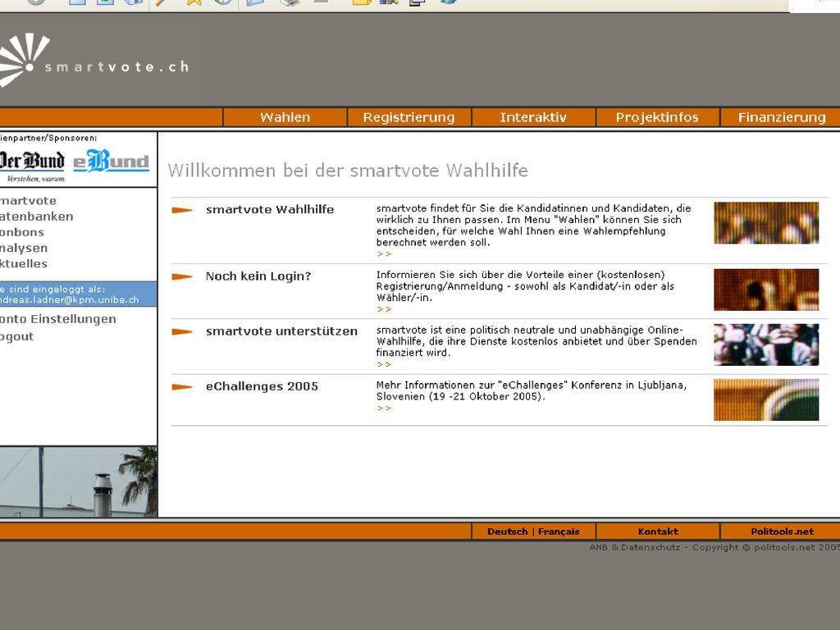Click the orange arrow beside Noch kein Login?
Image resolution: width=840 pixels, height=630 pixels.
[182, 276]
